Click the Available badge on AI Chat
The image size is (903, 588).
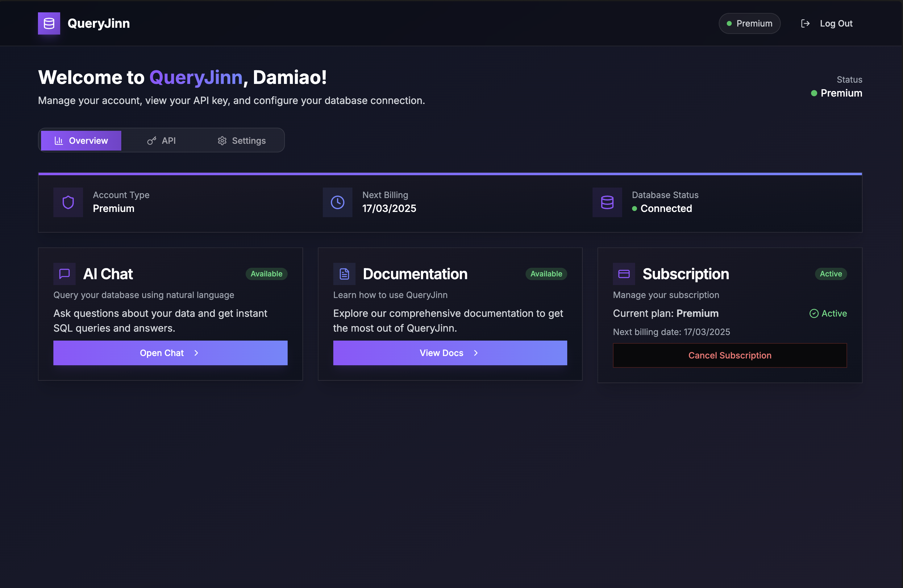coord(266,274)
